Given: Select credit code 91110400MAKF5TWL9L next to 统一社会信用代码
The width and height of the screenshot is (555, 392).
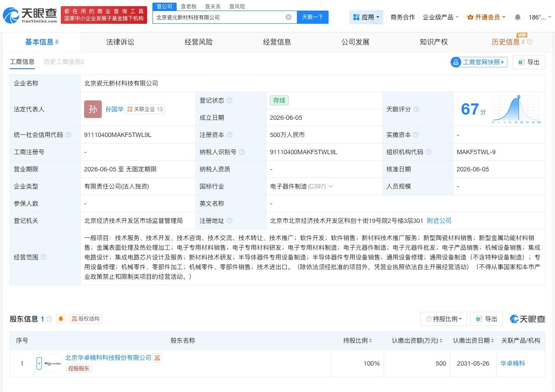Looking at the screenshot, I should [x=118, y=135].
